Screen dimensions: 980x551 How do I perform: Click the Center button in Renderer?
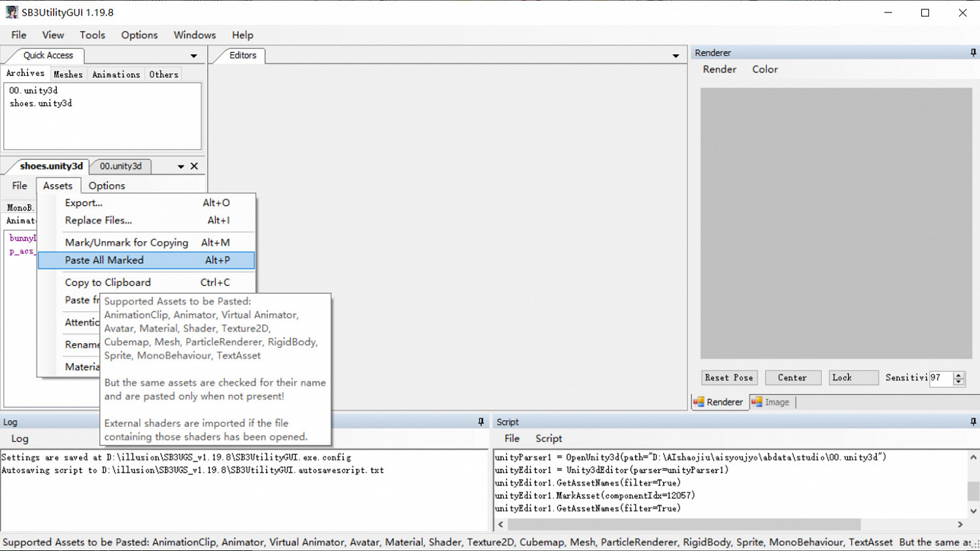[792, 378]
